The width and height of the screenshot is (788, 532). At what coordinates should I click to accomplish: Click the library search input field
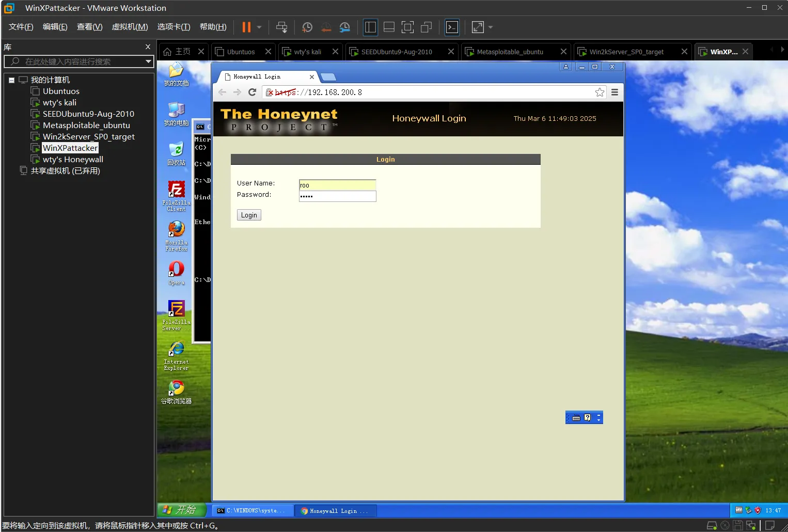(78, 61)
